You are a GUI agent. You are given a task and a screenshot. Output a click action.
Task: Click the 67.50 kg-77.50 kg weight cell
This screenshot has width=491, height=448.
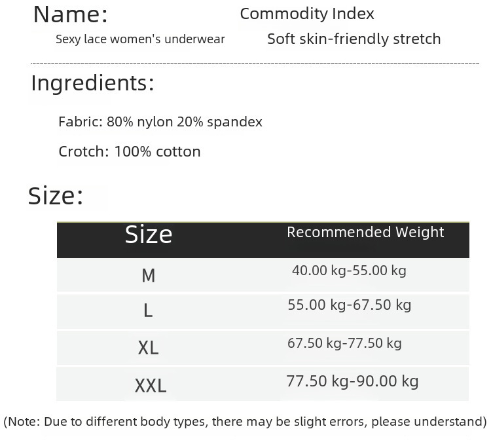click(344, 343)
